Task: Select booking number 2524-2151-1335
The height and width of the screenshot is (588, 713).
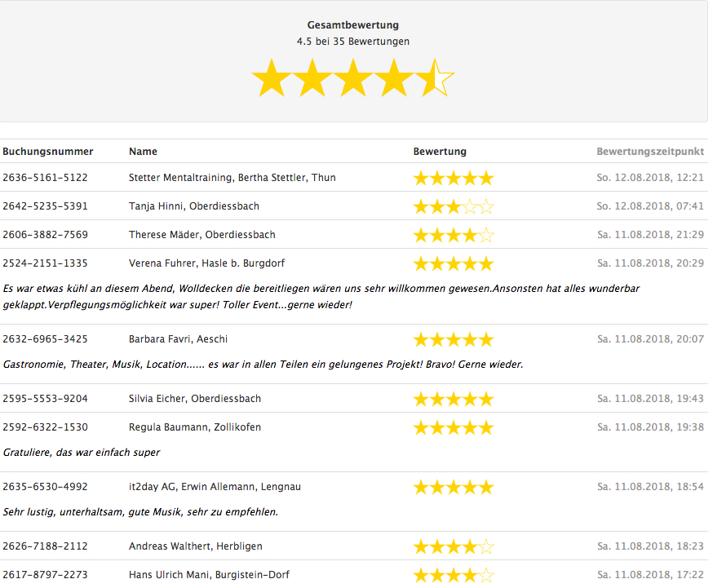Action: (x=45, y=263)
